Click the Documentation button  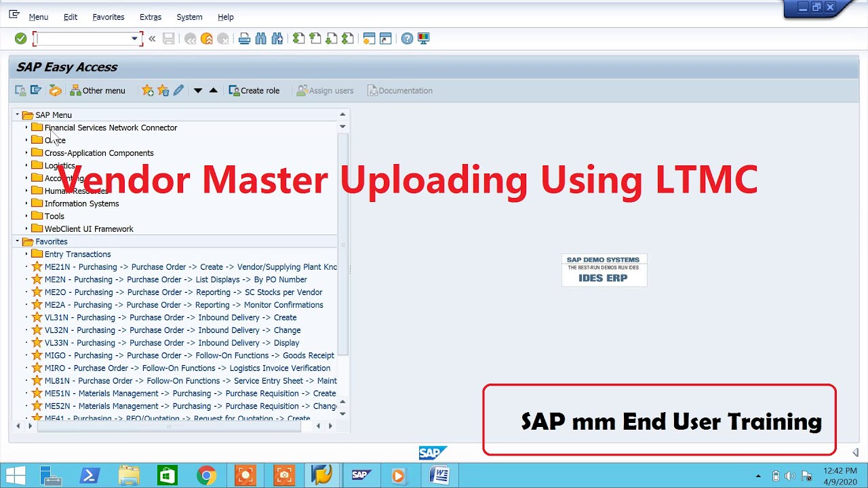400,90
